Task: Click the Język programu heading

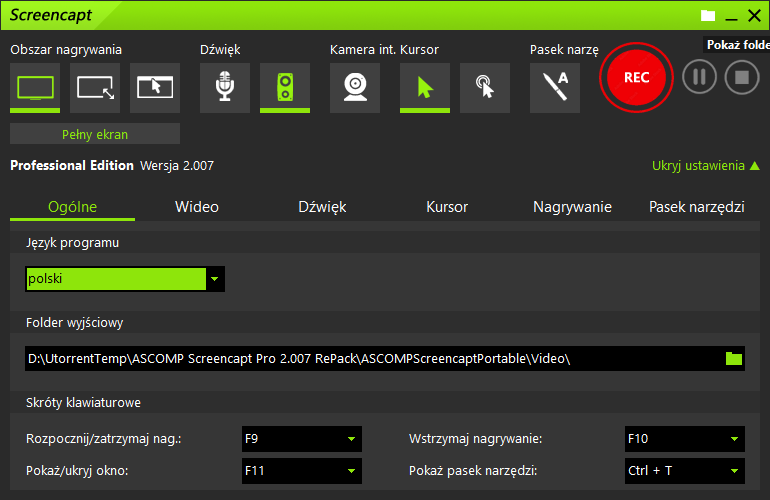Action: point(72,243)
